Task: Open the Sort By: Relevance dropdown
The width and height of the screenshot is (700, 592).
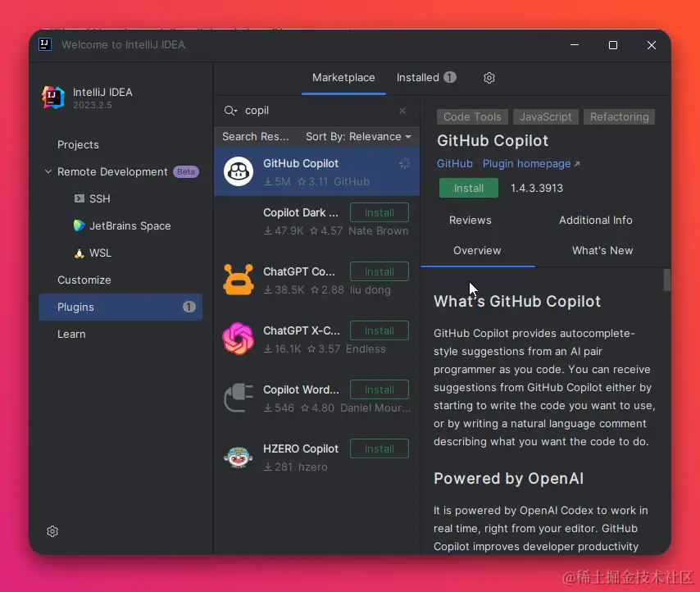Action: click(x=358, y=137)
